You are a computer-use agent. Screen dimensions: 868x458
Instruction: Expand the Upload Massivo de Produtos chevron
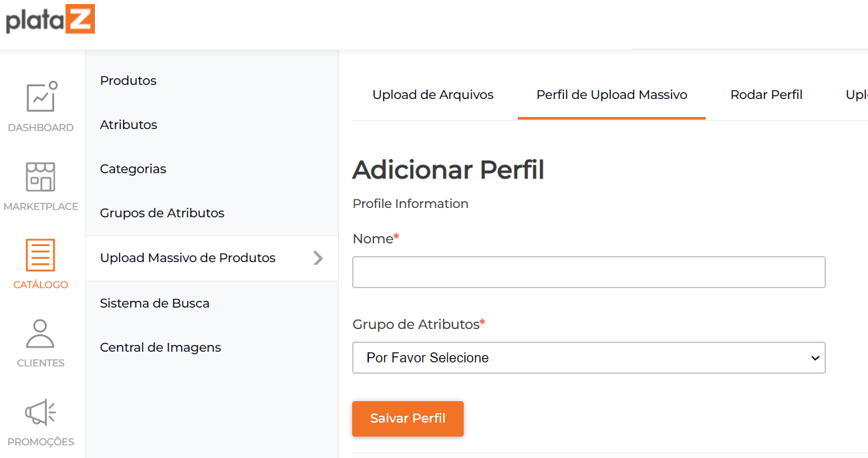tap(318, 258)
